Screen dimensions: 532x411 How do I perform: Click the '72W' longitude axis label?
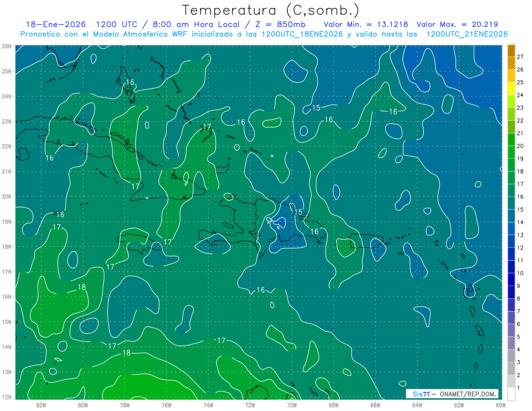pos(250,405)
